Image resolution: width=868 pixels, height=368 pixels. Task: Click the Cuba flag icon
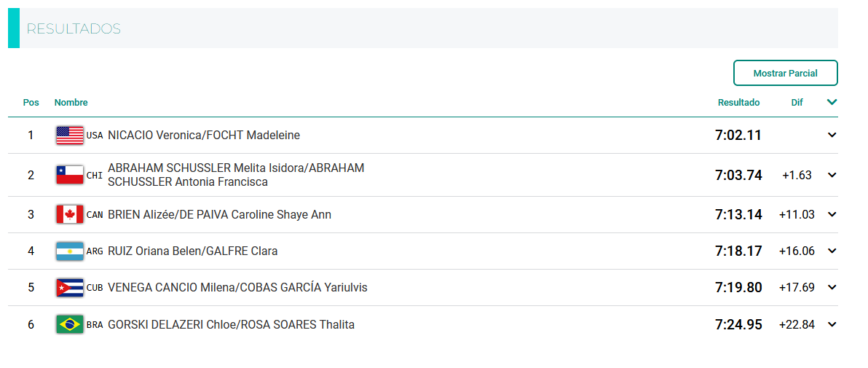click(70, 287)
